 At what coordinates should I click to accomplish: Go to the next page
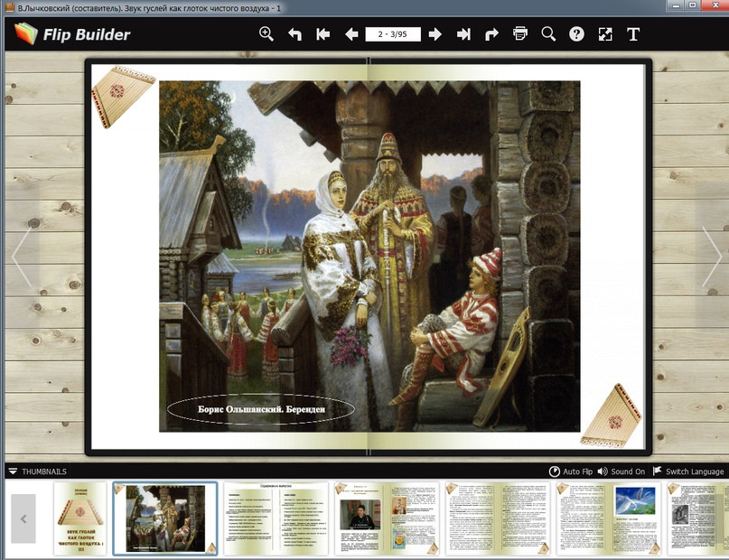[435, 34]
